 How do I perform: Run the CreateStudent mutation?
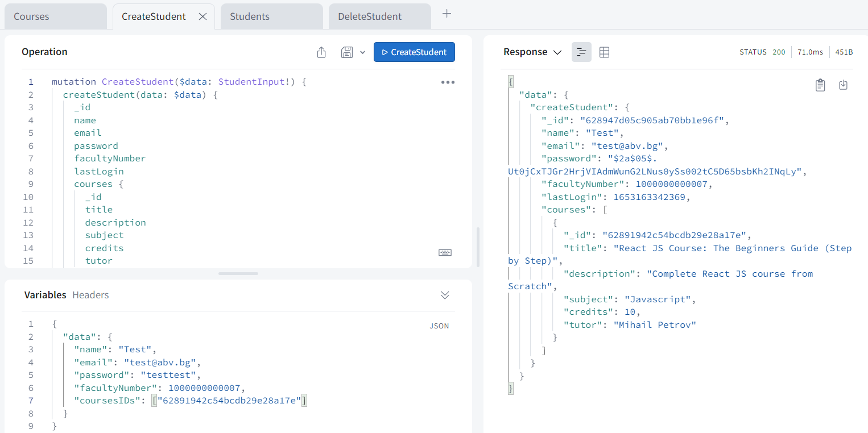click(414, 52)
